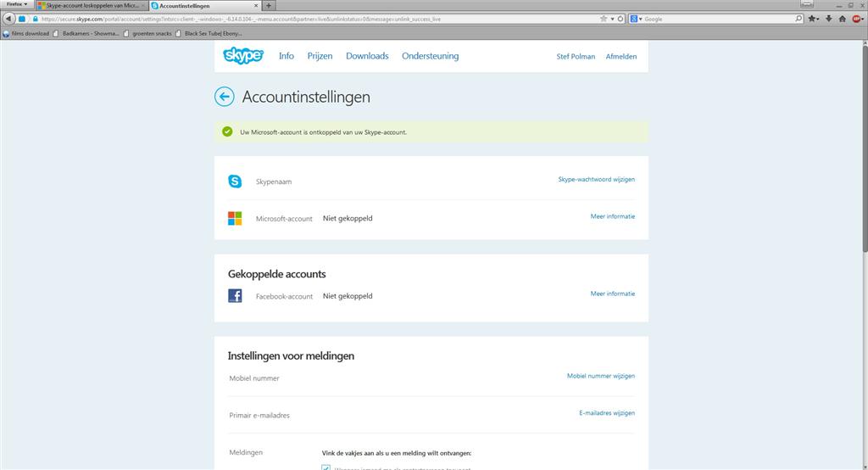Expand the URL bar history dropdown arrow
The height and width of the screenshot is (470, 868).
[x=612, y=19]
